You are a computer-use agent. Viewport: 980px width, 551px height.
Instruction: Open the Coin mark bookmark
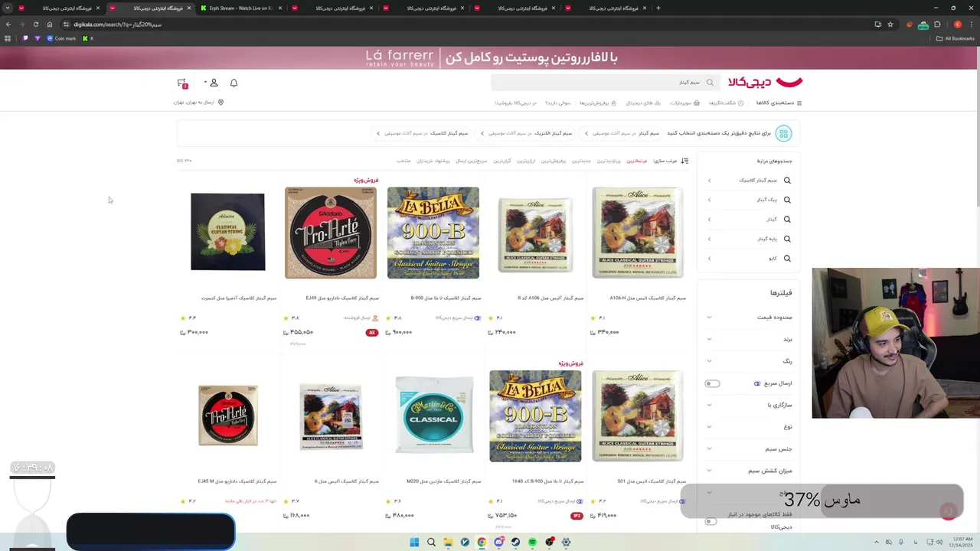(x=61, y=38)
